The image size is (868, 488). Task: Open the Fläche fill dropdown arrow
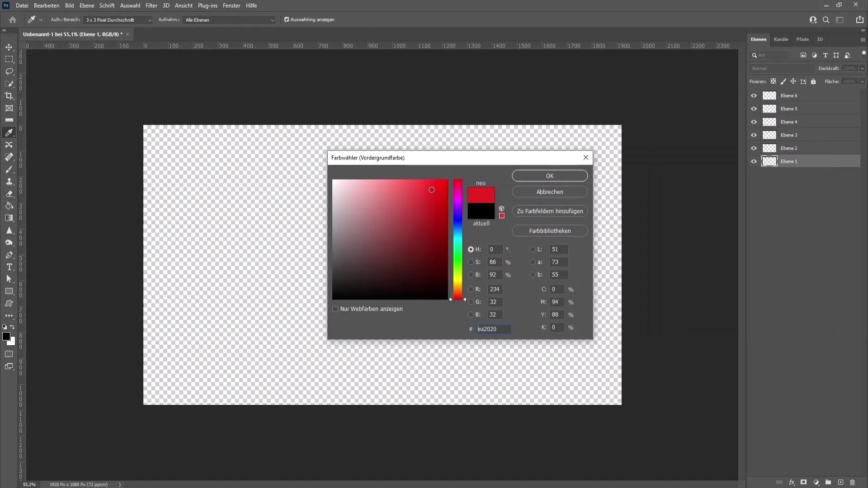tap(862, 82)
